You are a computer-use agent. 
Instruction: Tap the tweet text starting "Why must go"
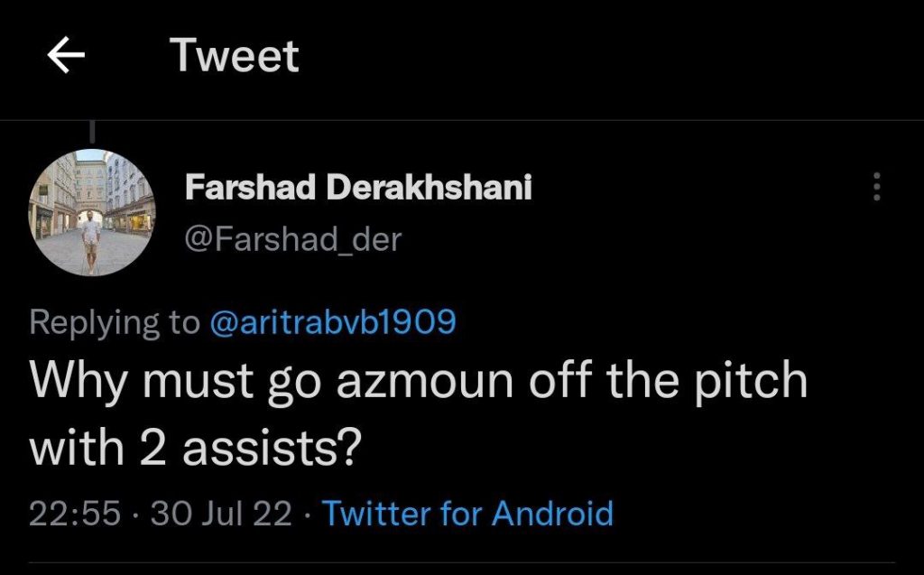pyautogui.click(x=419, y=383)
